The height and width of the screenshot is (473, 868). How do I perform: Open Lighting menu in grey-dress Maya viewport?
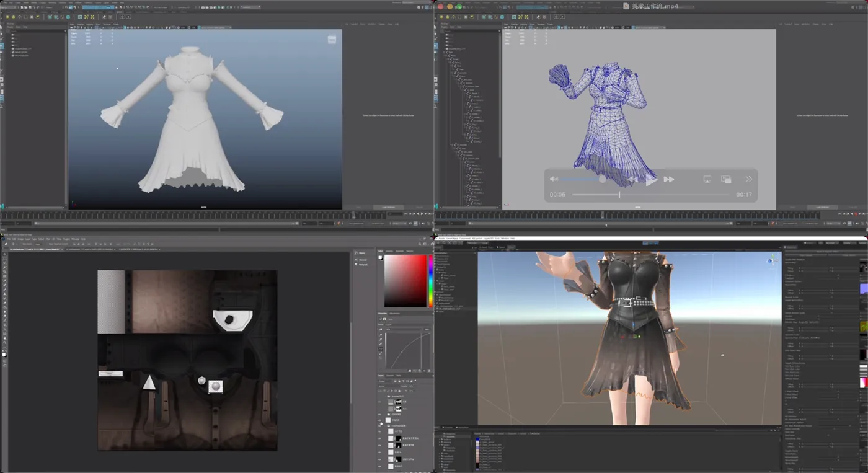tap(89, 24)
